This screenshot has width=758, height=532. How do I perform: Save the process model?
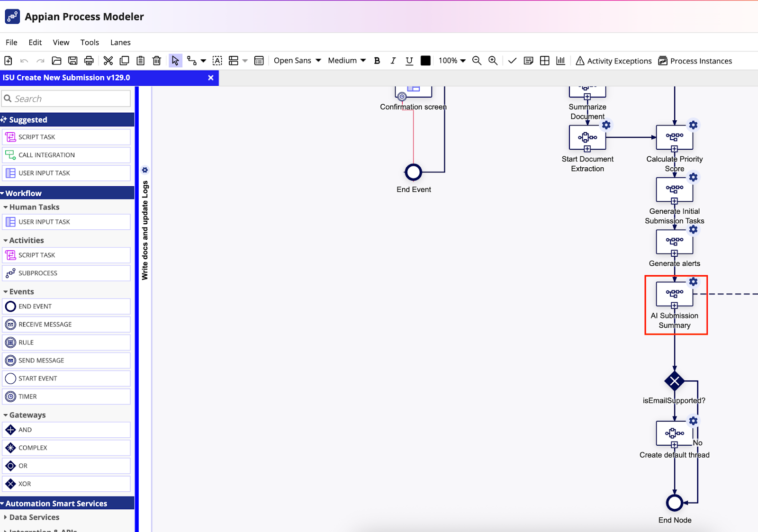(72, 61)
